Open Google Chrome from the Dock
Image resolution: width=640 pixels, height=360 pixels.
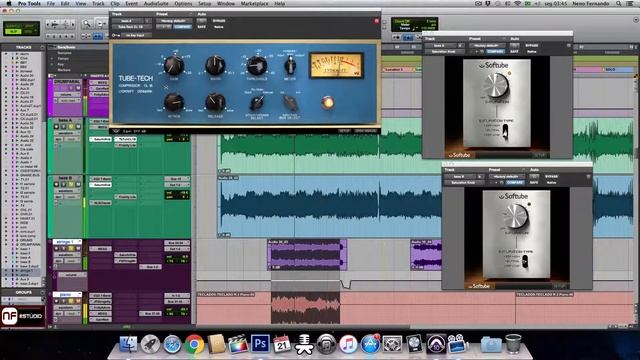coord(194,344)
